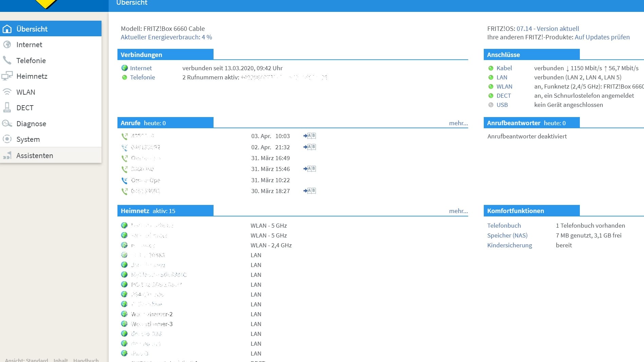The image size is (644, 362).
Task: Click the network computers icon beside Heimnetz
Action: [7, 76]
